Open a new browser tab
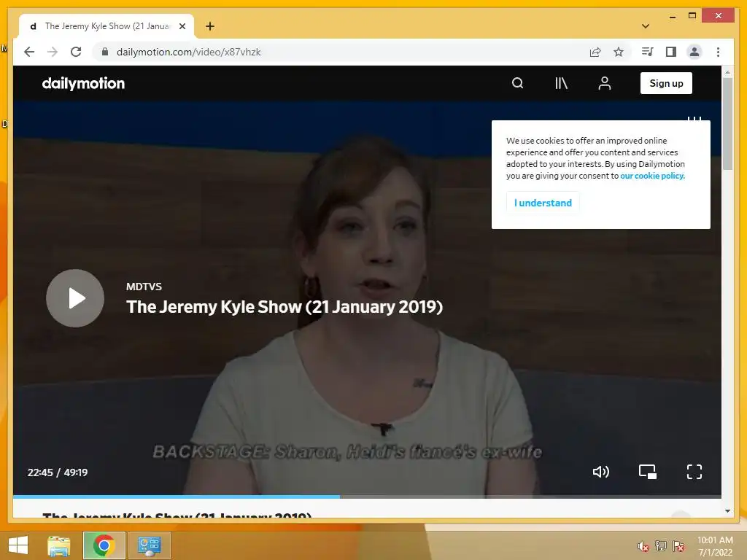 (210, 26)
